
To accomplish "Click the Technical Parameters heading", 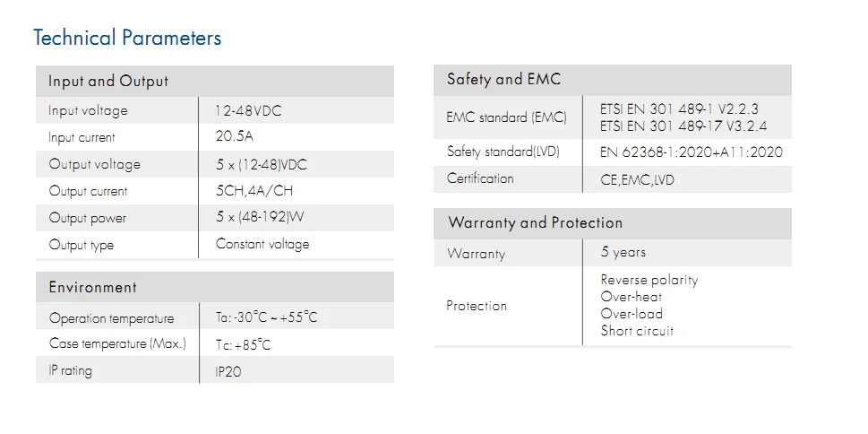I will point(126,38).
